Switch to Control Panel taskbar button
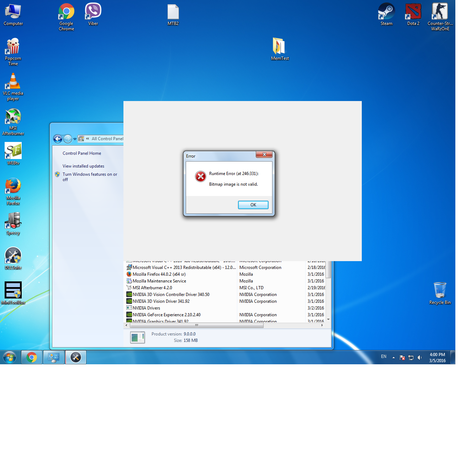471x476 pixels. click(x=54, y=357)
